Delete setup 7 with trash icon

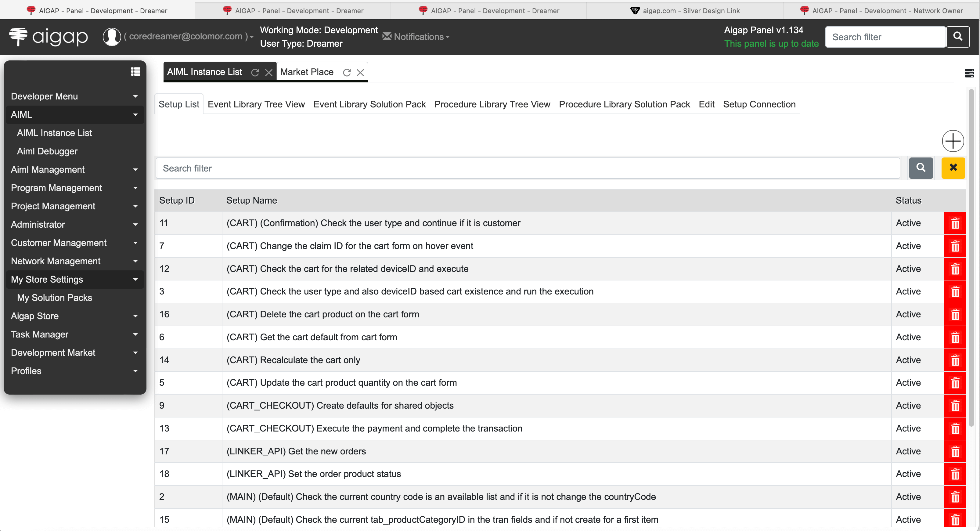[955, 246]
